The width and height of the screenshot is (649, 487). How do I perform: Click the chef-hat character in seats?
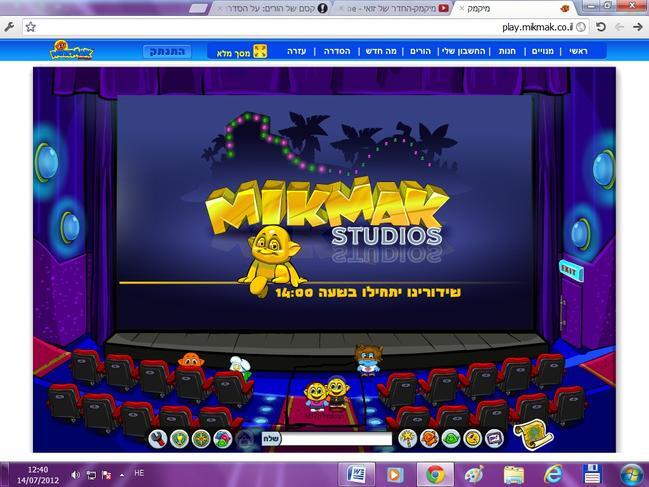240,367
